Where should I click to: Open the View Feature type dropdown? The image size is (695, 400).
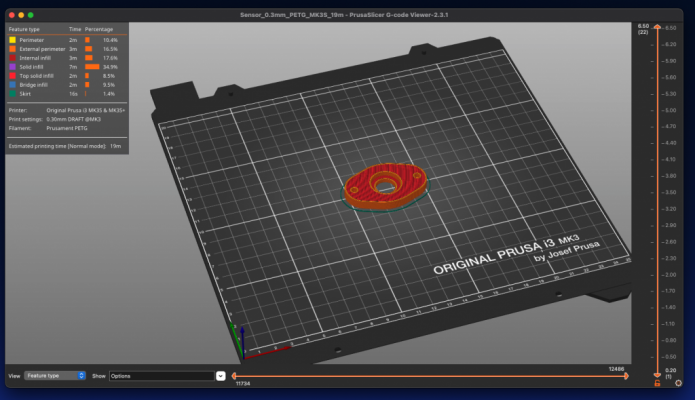55,376
